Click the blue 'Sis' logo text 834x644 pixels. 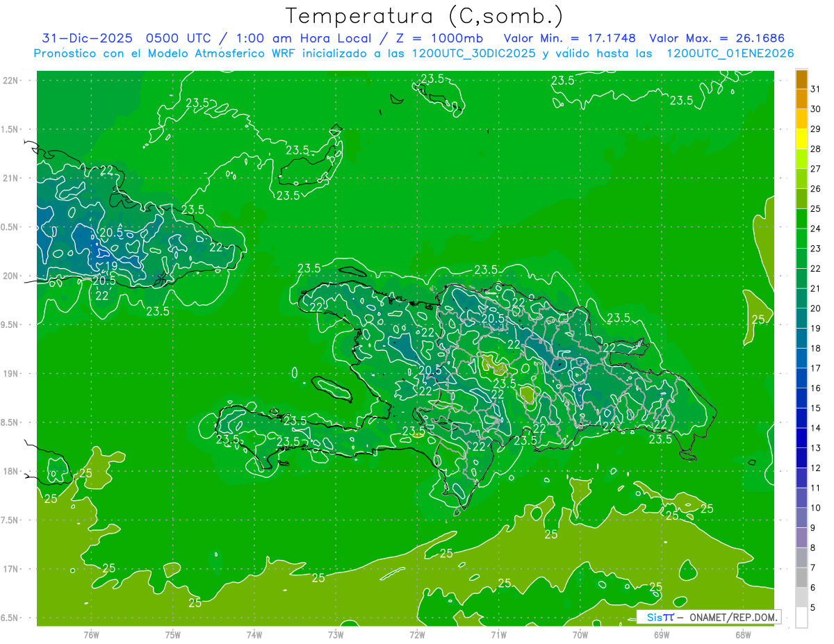(x=654, y=618)
